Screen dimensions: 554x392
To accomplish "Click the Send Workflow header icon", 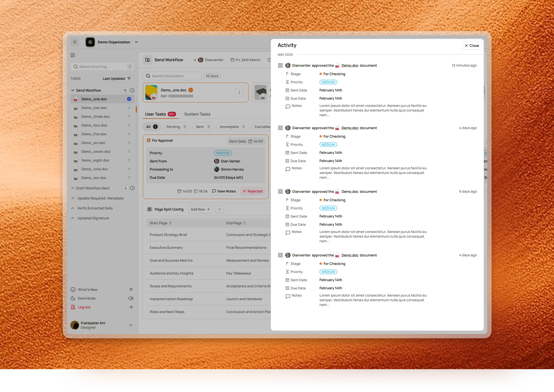I will click(x=147, y=60).
